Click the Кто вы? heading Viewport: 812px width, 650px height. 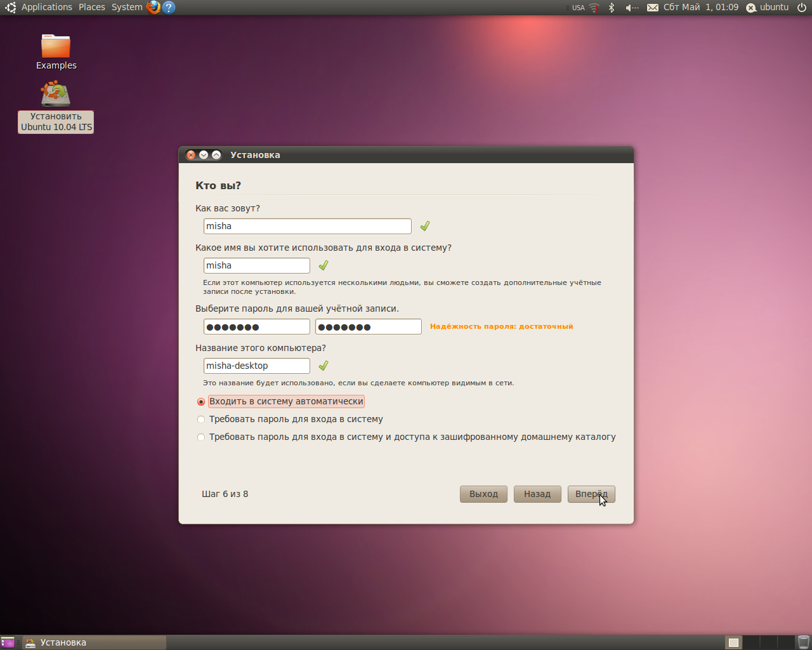[x=218, y=185]
